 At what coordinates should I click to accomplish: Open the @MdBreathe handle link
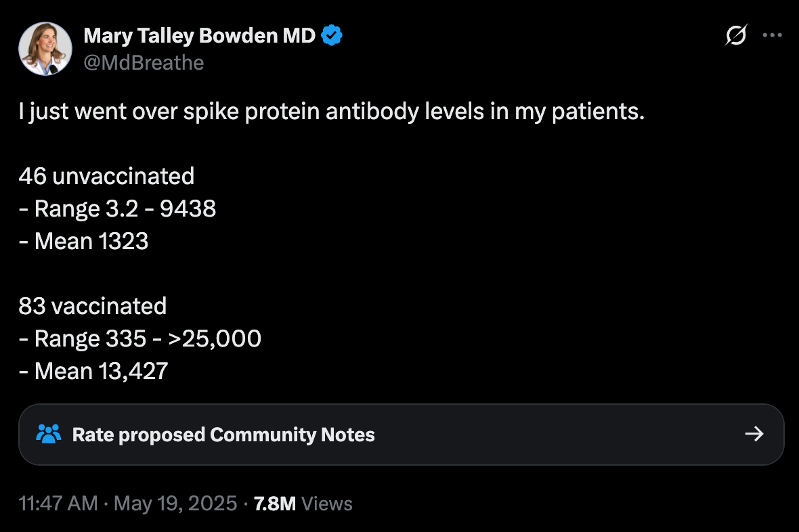[144, 63]
